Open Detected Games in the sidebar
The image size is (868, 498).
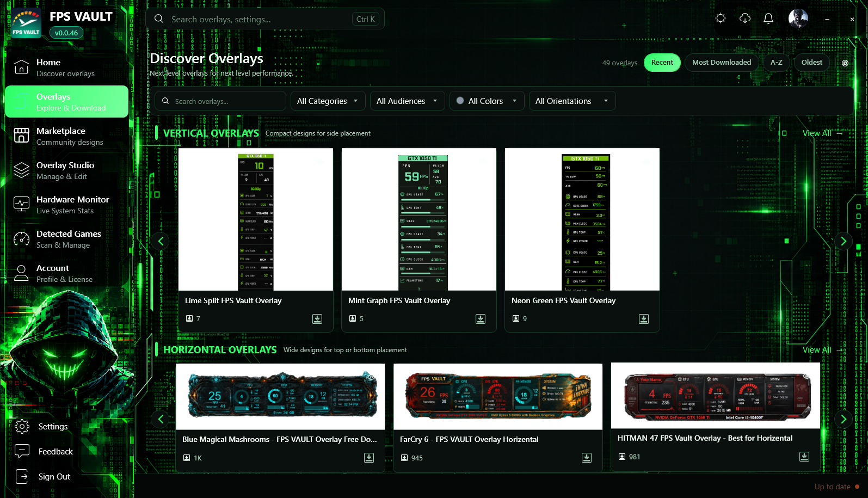coord(66,239)
